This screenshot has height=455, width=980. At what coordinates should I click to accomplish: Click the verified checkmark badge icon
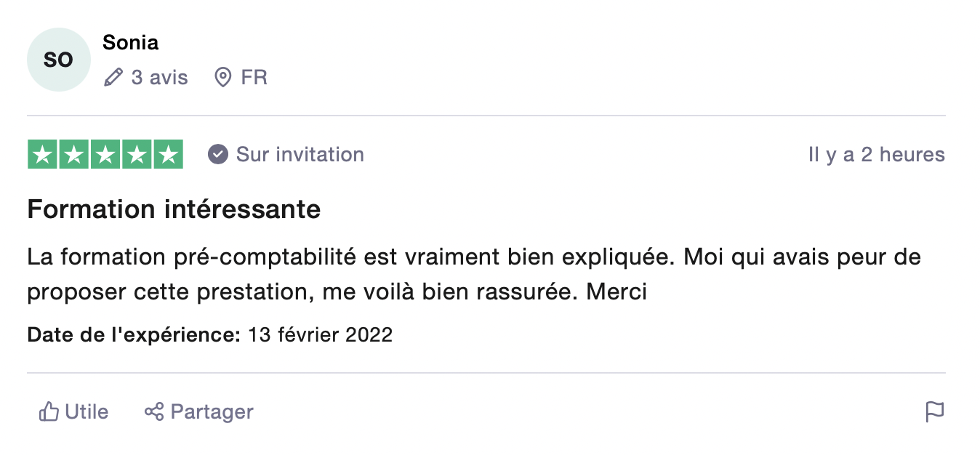pyautogui.click(x=217, y=154)
